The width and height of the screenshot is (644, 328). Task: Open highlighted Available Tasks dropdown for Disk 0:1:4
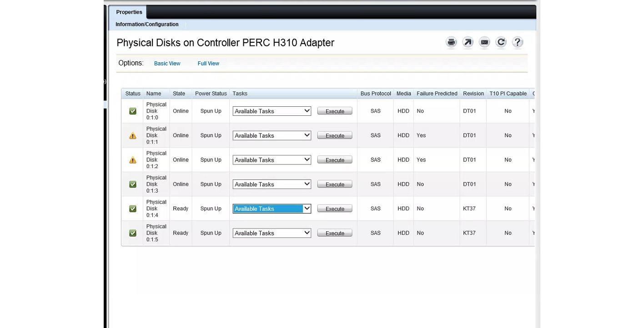pos(272,209)
